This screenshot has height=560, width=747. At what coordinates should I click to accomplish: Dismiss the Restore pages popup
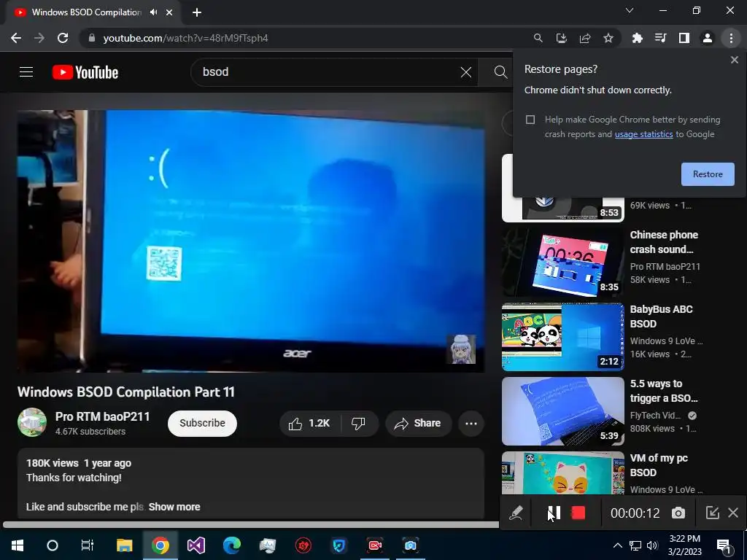pyautogui.click(x=734, y=60)
